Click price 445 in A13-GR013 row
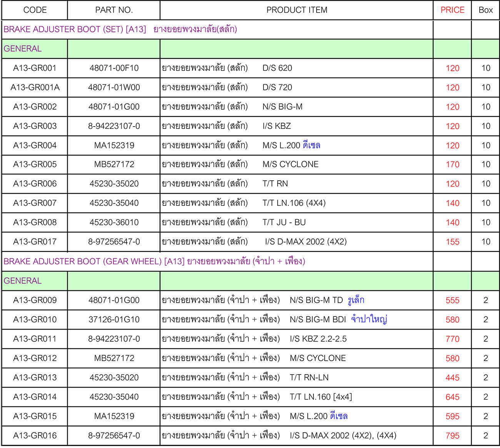 [x=452, y=378]
